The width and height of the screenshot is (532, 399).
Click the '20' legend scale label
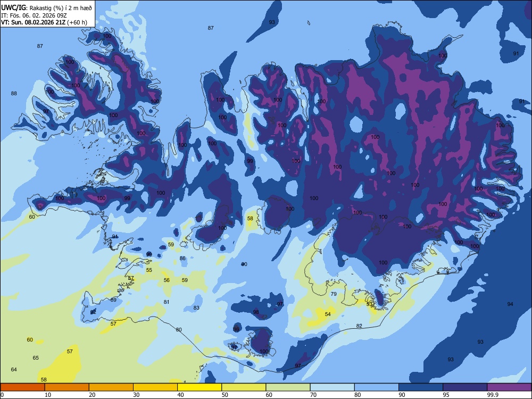[92, 395]
